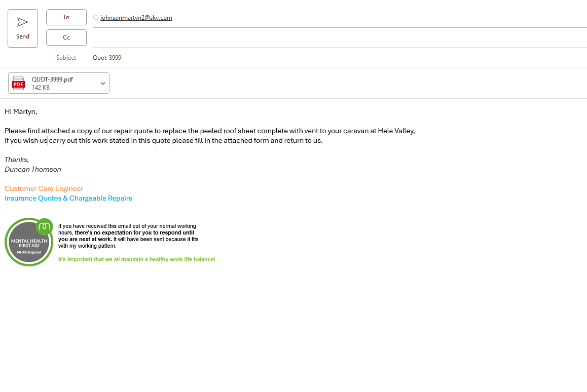Click the QUOT-3999.pdf attachment name
This screenshot has height=392, width=587.
pyautogui.click(x=52, y=80)
